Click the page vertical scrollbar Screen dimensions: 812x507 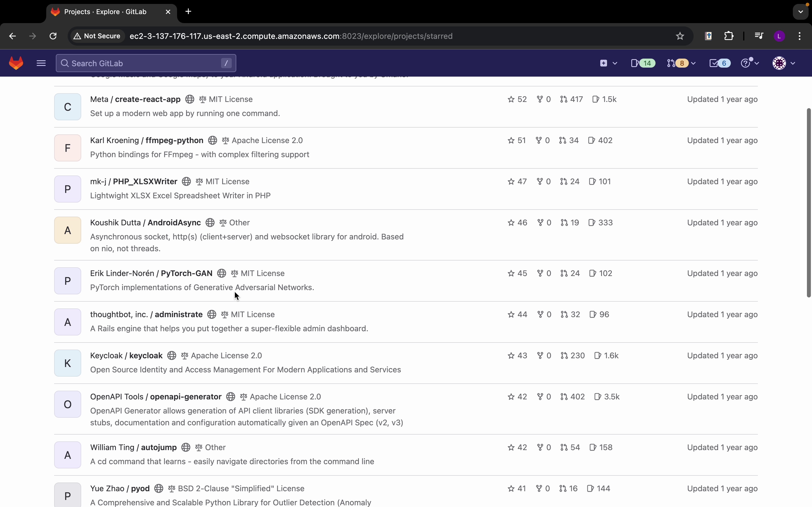coord(808,203)
